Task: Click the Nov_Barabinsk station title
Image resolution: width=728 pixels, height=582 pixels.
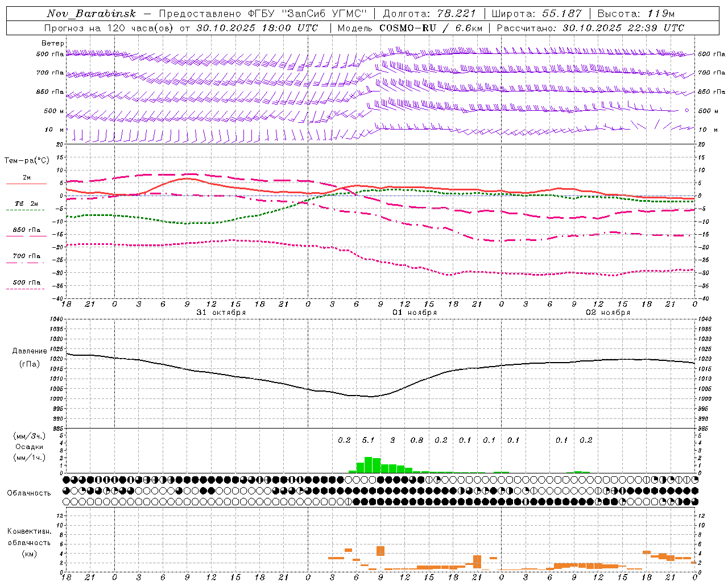Action: 92,14
